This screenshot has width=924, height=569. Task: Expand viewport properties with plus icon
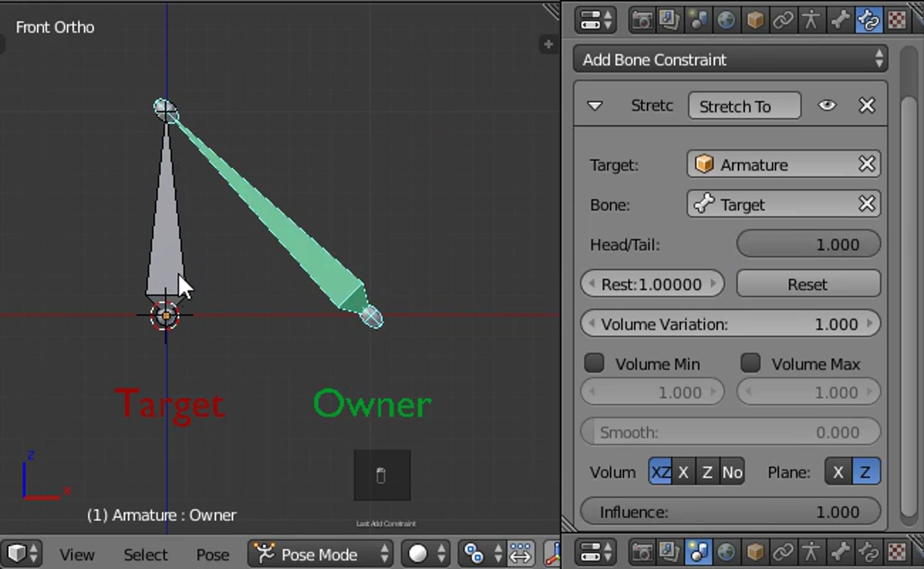tap(548, 44)
